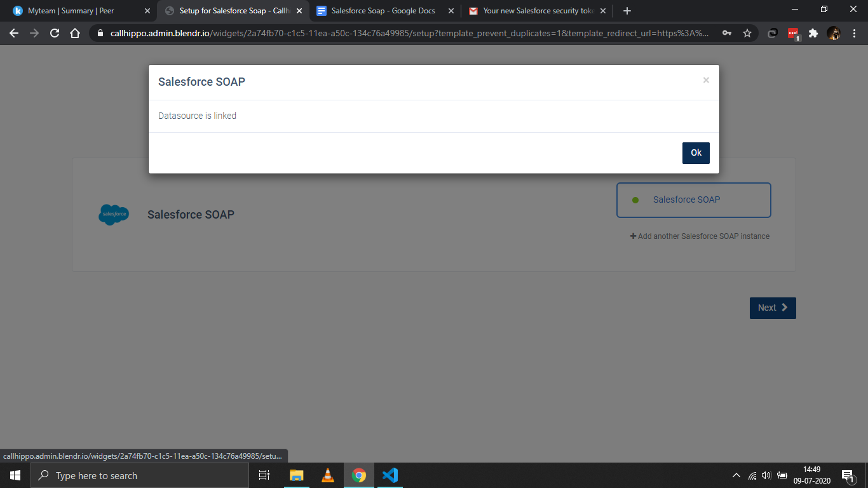Open Visual Studio Code from taskbar

pyautogui.click(x=390, y=475)
